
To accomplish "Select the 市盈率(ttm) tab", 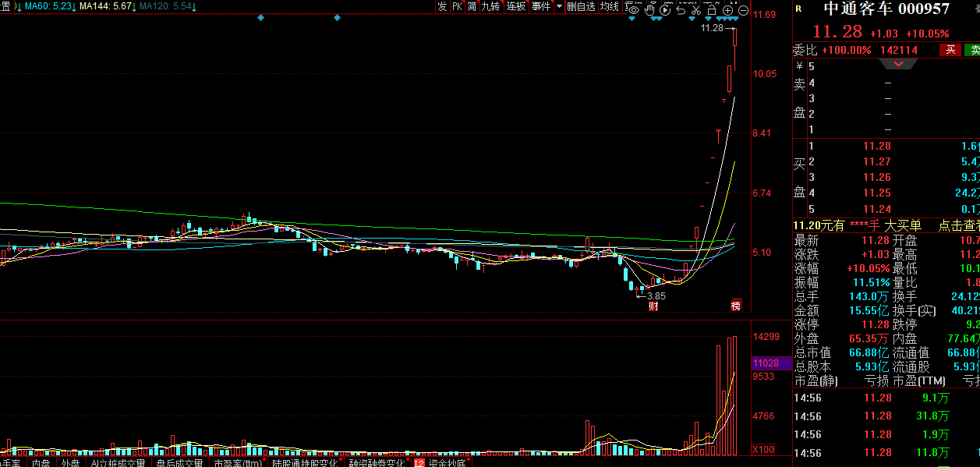I will point(238,462).
